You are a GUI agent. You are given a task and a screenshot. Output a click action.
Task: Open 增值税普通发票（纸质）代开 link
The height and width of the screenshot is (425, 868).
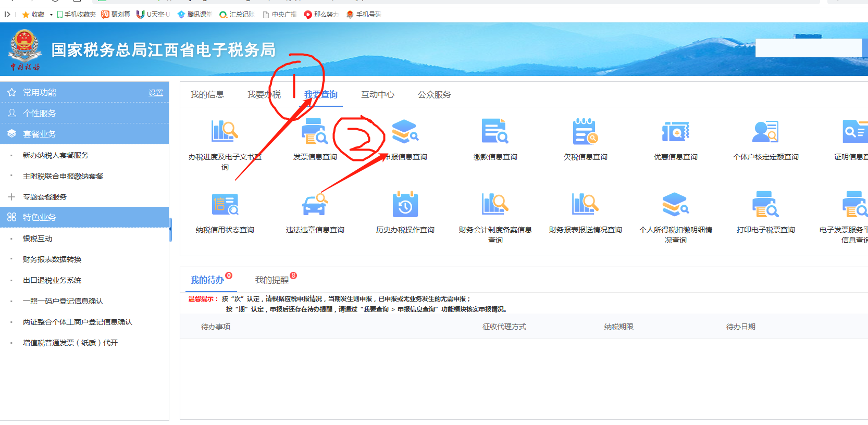point(70,343)
